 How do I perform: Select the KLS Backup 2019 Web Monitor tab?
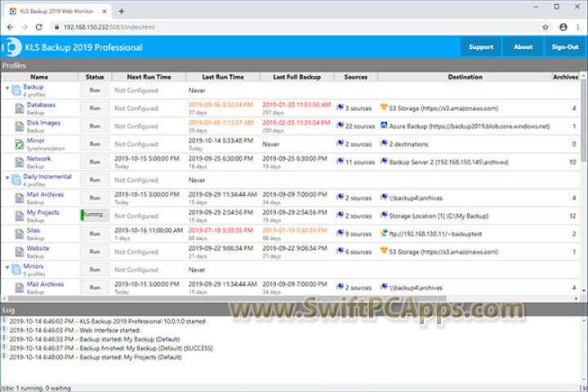click(56, 11)
